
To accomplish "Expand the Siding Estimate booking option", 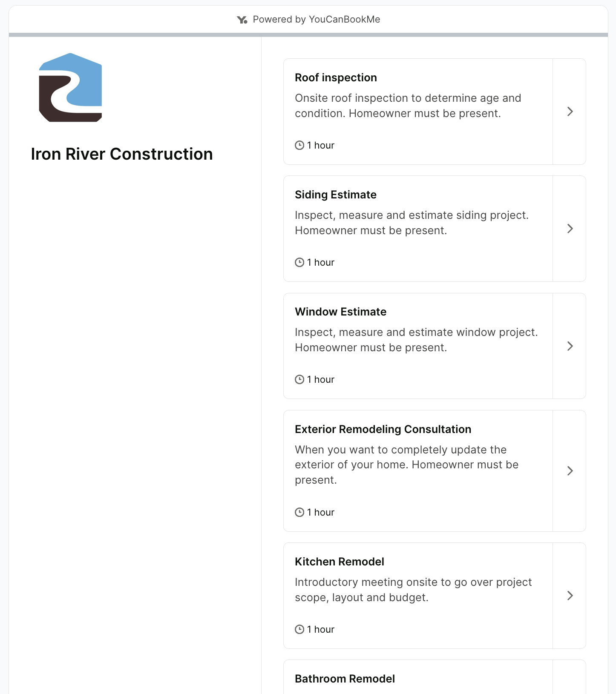I will coord(570,229).
